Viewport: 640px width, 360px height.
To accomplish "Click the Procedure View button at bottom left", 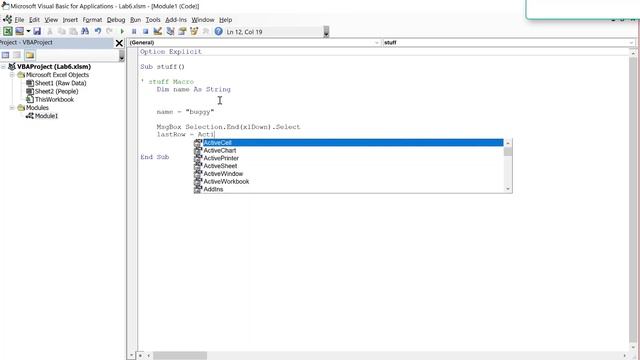I will click(x=132, y=356).
